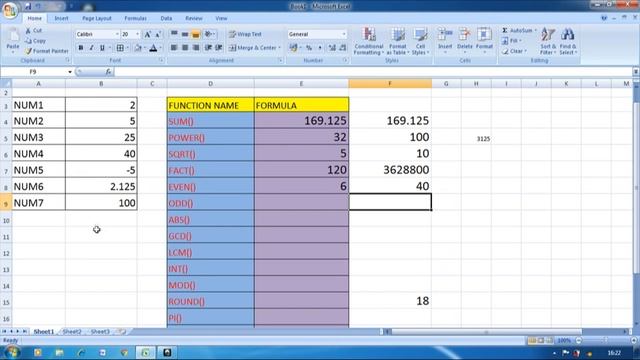The width and height of the screenshot is (640, 360).
Task: Click Increase Decimal icon
Action: point(332,48)
